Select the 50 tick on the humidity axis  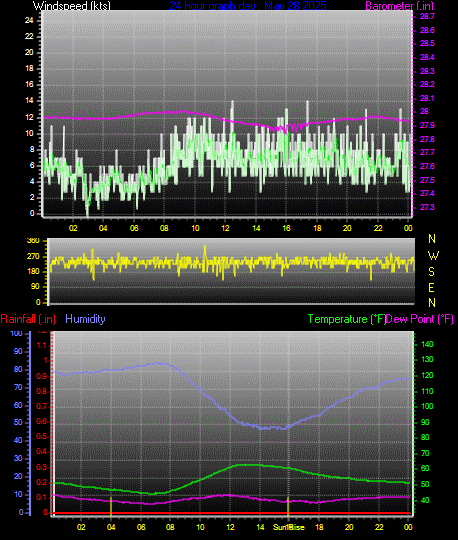(x=18, y=422)
